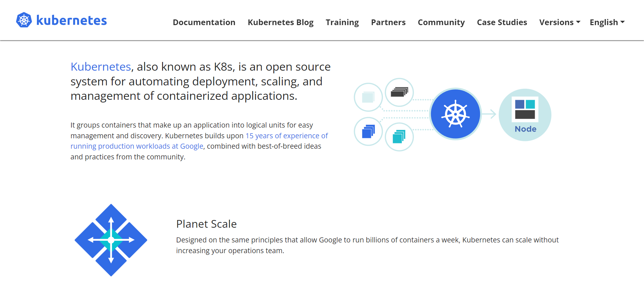The width and height of the screenshot is (644, 294).
Task: Click the Node circle graphic
Action: [x=525, y=115]
